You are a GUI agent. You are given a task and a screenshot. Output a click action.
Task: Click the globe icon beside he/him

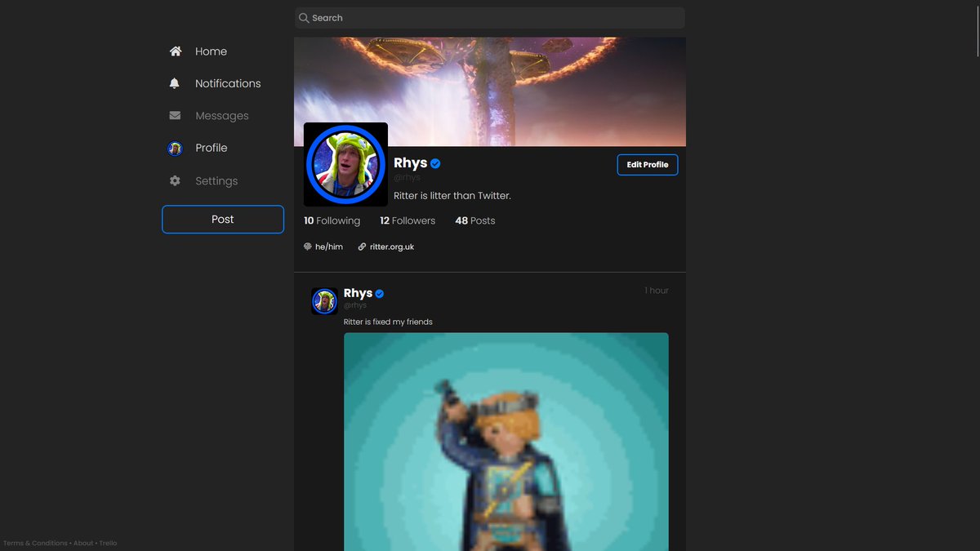click(x=309, y=246)
